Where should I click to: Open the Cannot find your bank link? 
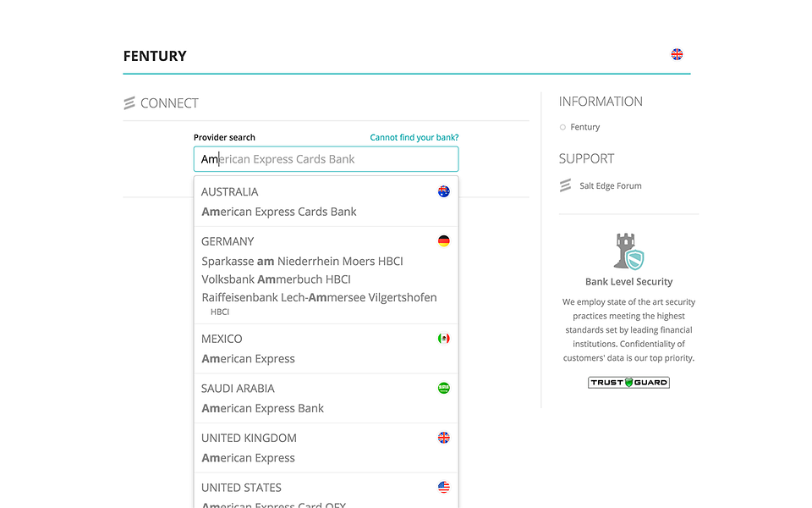[x=414, y=137]
